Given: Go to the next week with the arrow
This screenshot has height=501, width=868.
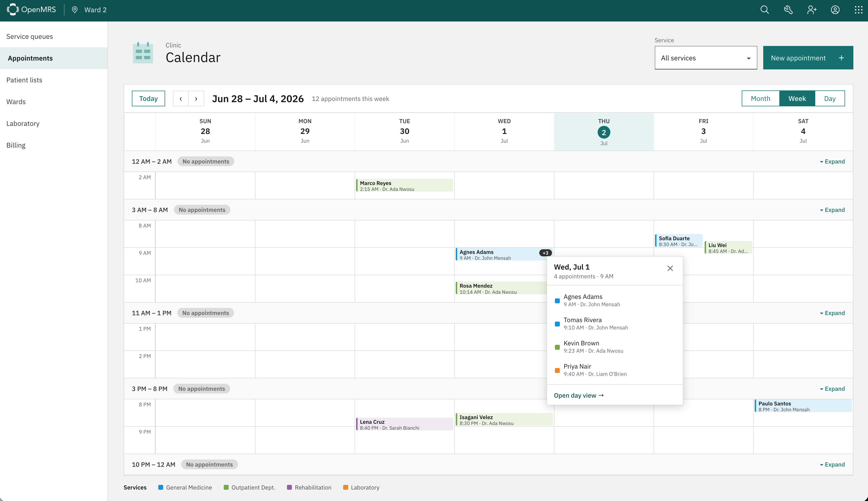Looking at the screenshot, I should tap(196, 98).
